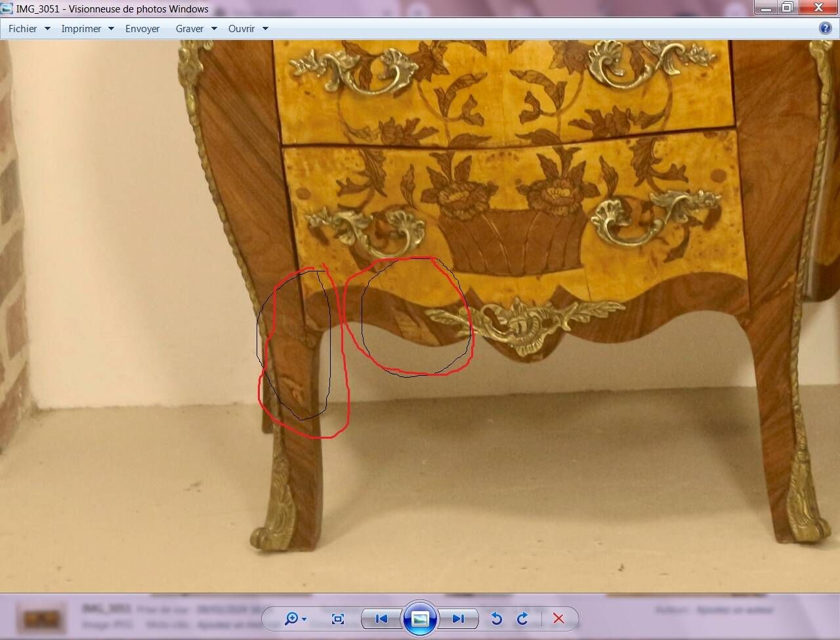
Task: Rotate the photo counterclockwise
Action: tap(497, 618)
